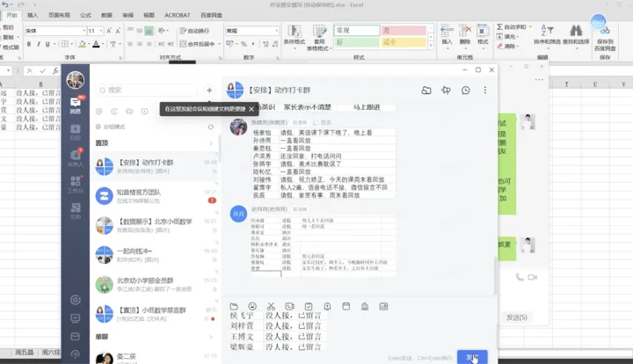Switch to Excel 插入 ribbon tab
This screenshot has width=633, height=364.
tap(33, 15)
